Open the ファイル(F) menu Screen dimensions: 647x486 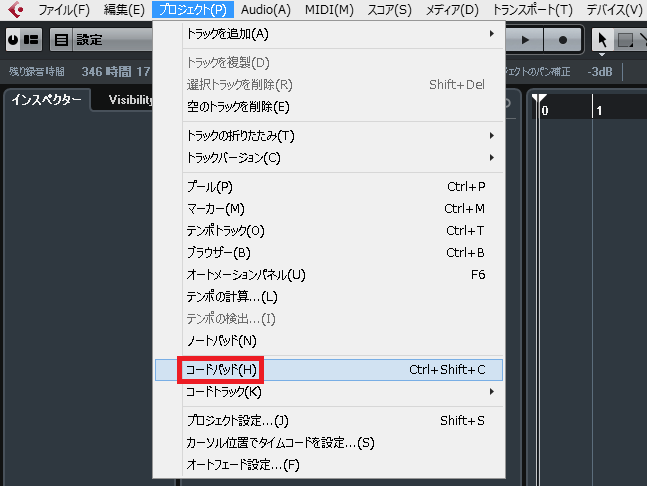(x=64, y=9)
